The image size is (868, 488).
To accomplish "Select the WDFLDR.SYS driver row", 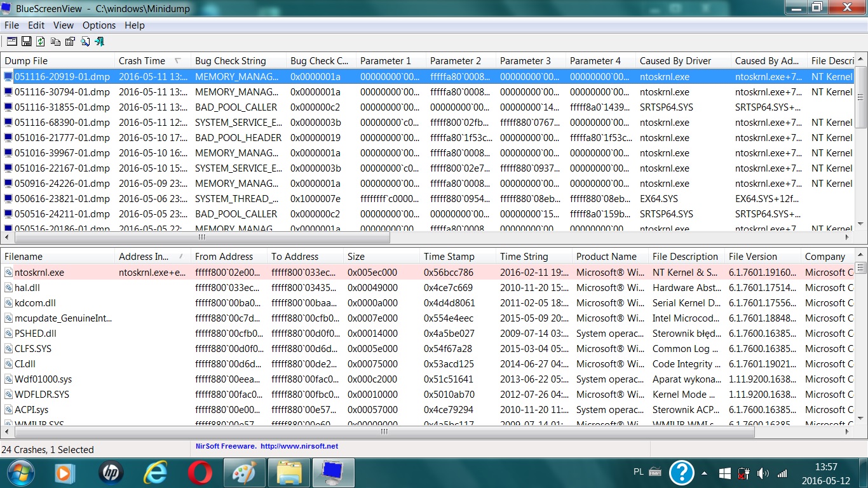I will click(428, 395).
